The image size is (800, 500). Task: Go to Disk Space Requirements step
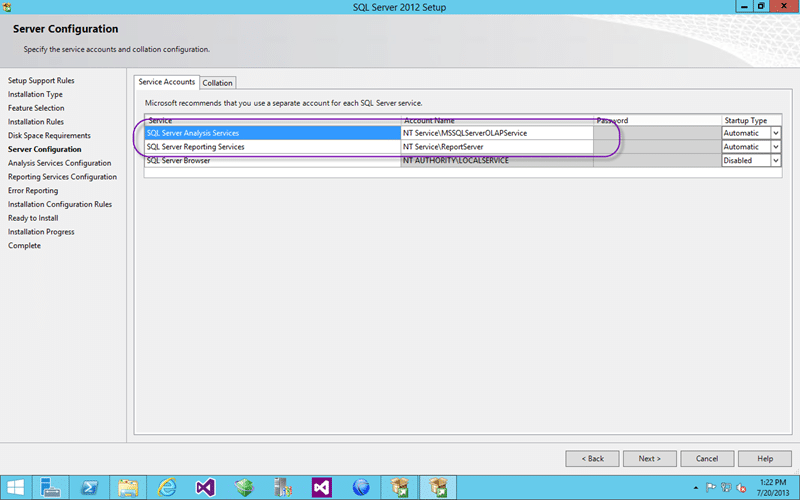tap(49, 136)
